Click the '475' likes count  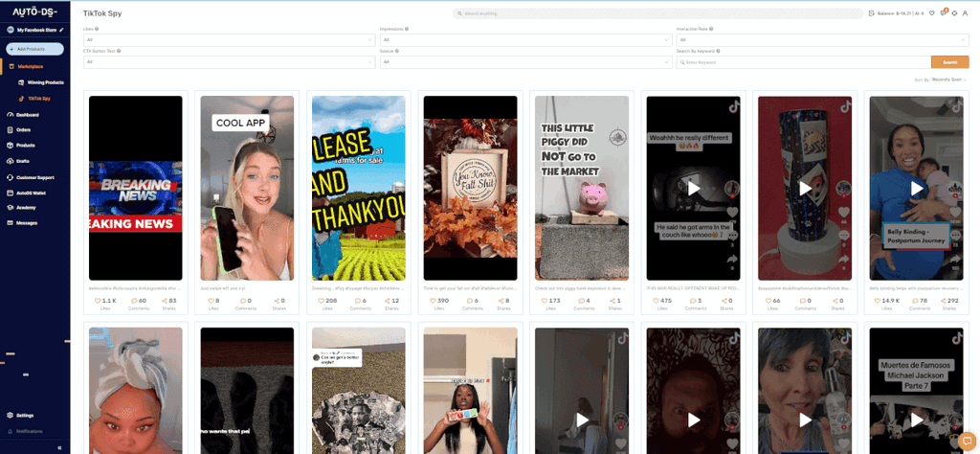[667, 301]
